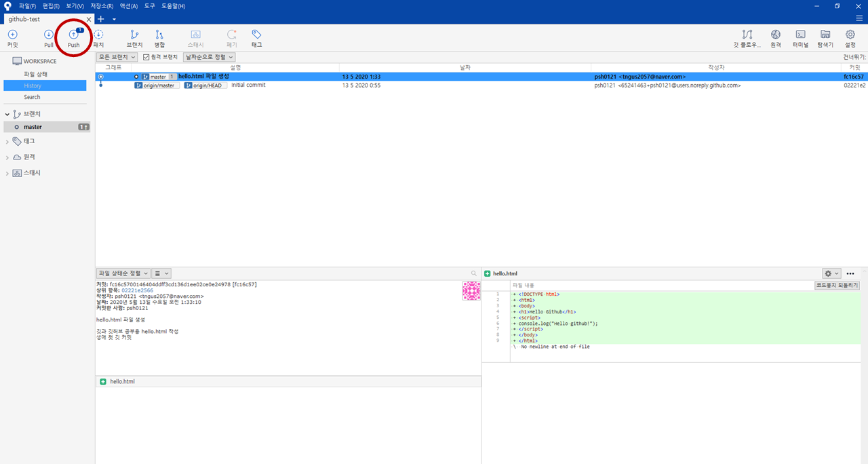
Task: Open the 모든 브랜치 dropdown
Action: [117, 57]
